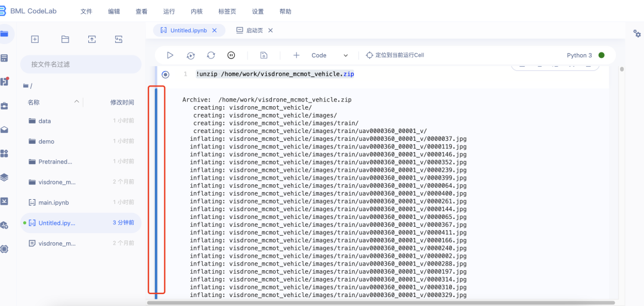Open the 标签页 menu
Screen dimensions: 644x306
tap(227, 11)
